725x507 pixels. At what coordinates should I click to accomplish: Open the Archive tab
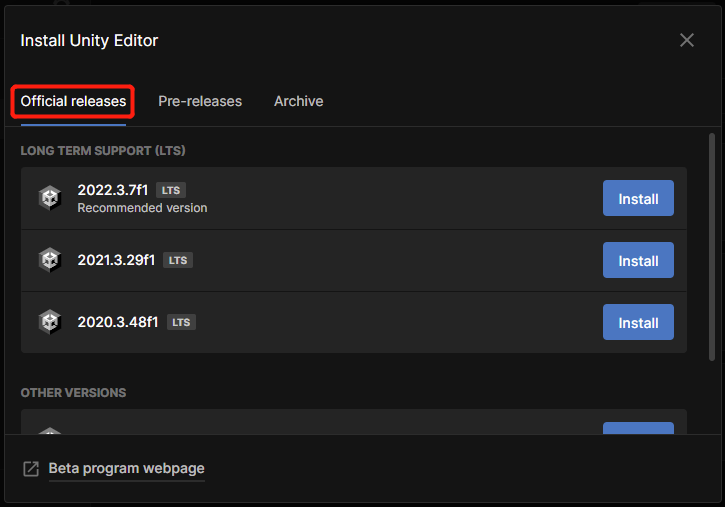click(299, 101)
